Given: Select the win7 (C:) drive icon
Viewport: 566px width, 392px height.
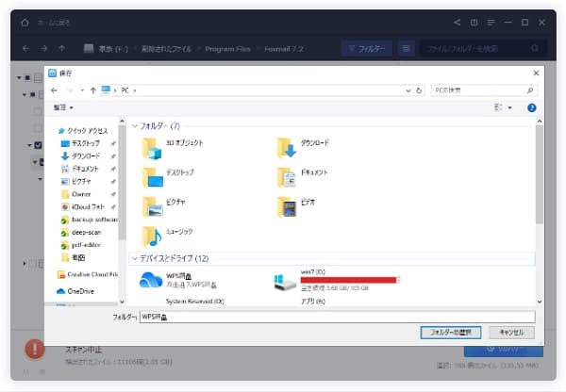Looking at the screenshot, I should [x=285, y=283].
